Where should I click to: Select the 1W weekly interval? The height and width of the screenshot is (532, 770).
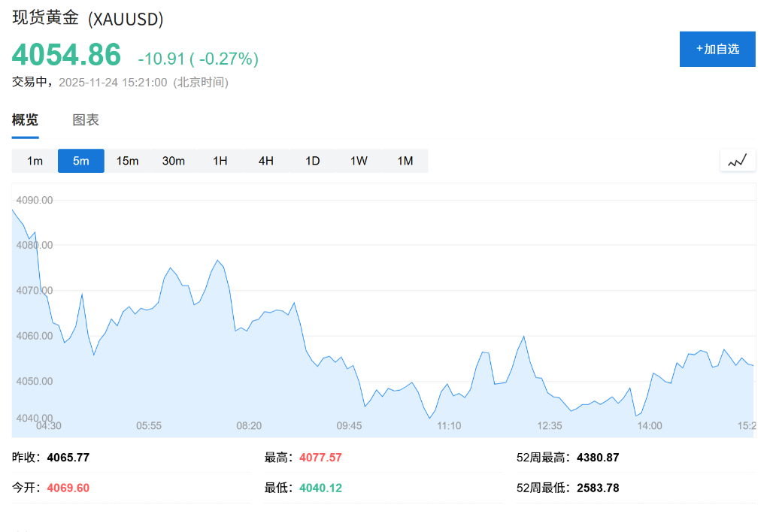coord(359,160)
